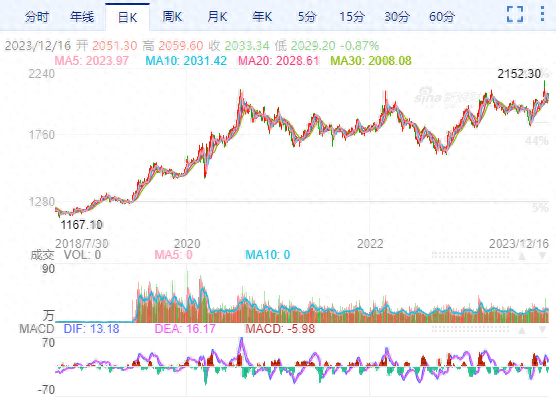
Task: Switch to the 5分 interval
Action: tap(307, 17)
